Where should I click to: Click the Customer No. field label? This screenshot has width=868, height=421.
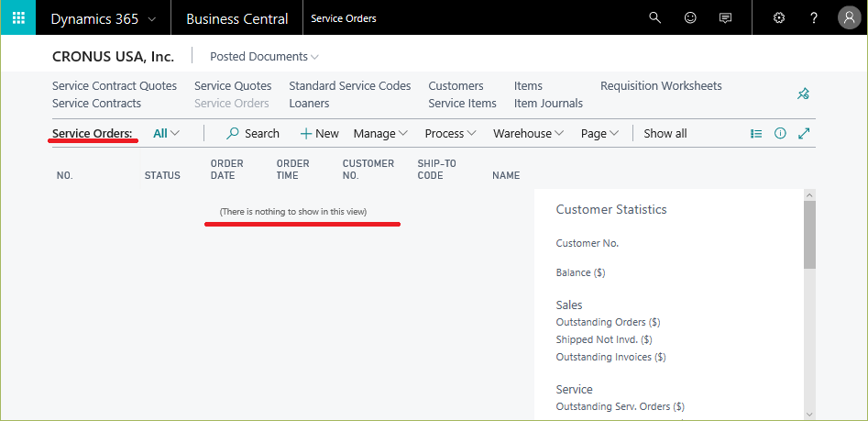tap(588, 243)
